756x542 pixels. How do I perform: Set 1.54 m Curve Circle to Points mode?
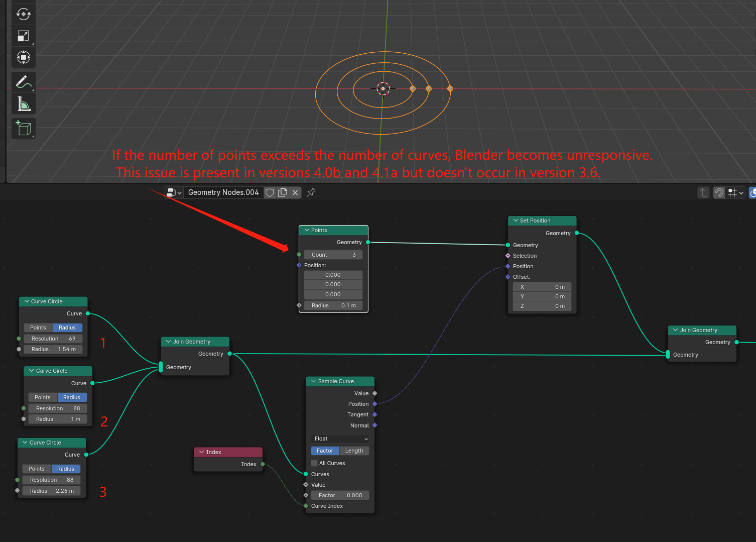[x=38, y=328]
